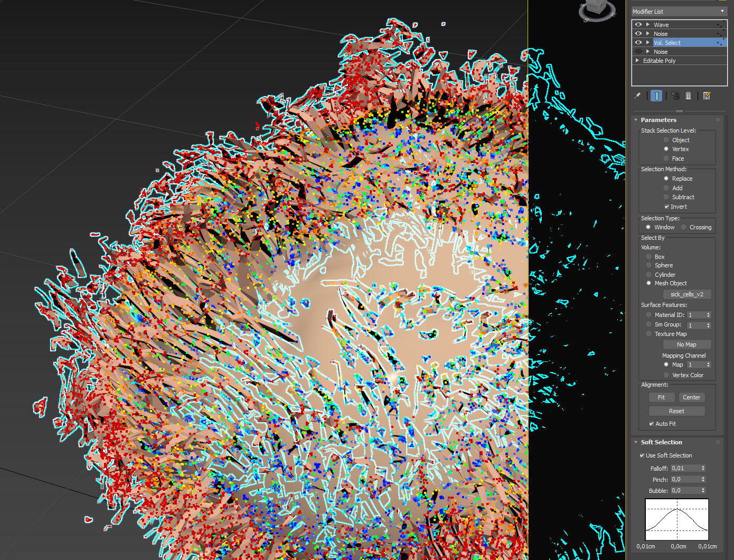Toggle Vol. Select modifier visibility eye

point(638,43)
